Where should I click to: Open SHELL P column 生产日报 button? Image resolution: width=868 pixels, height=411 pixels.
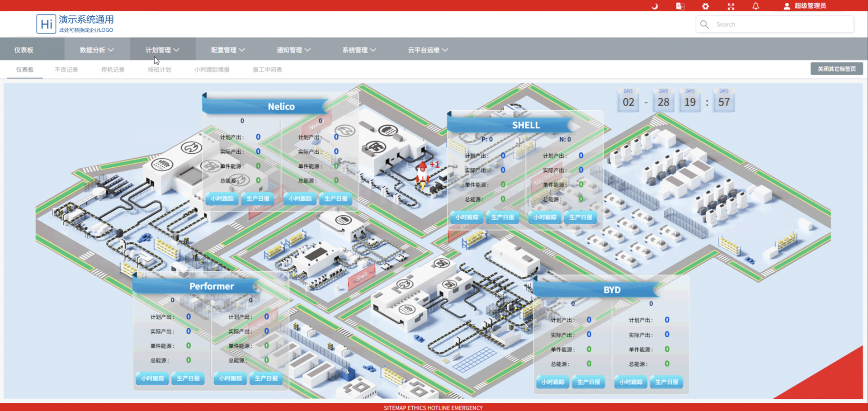tap(502, 217)
